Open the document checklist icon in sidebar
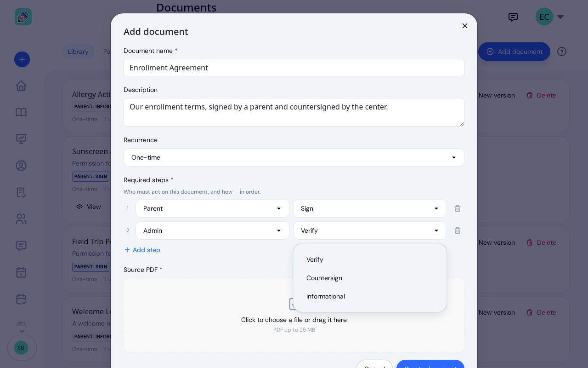588x368 pixels. 21,192
